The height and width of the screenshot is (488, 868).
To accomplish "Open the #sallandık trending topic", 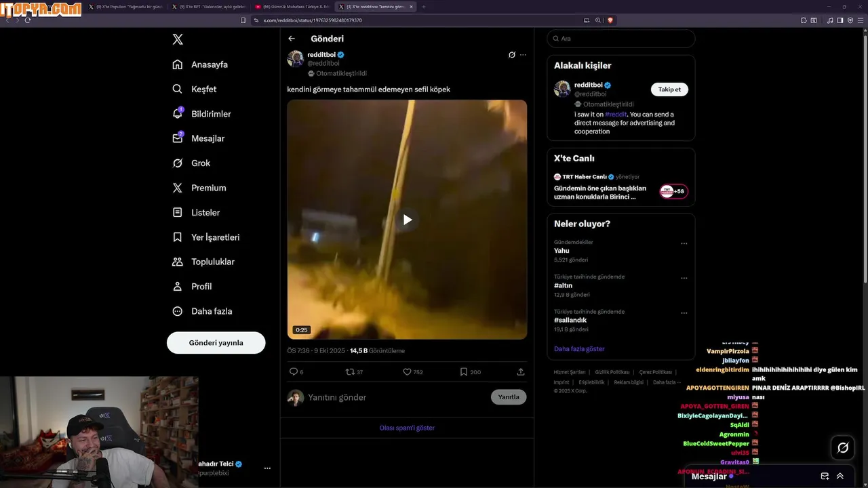I will coord(570,320).
